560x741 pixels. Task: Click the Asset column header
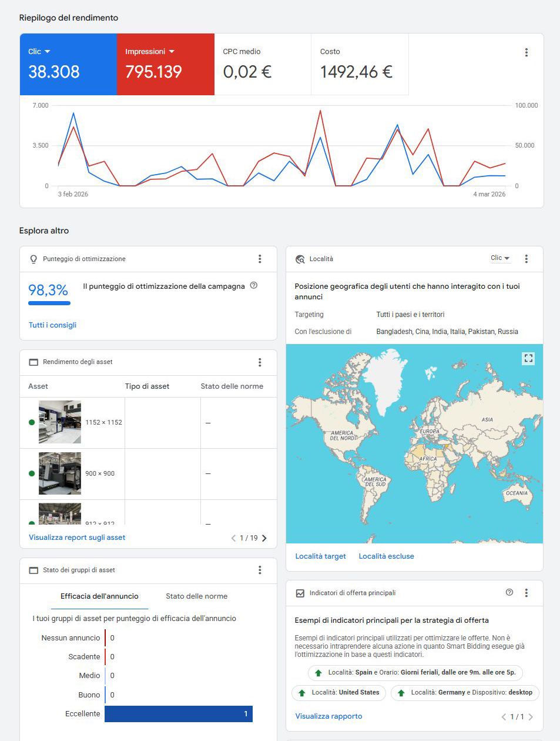pyautogui.click(x=38, y=386)
